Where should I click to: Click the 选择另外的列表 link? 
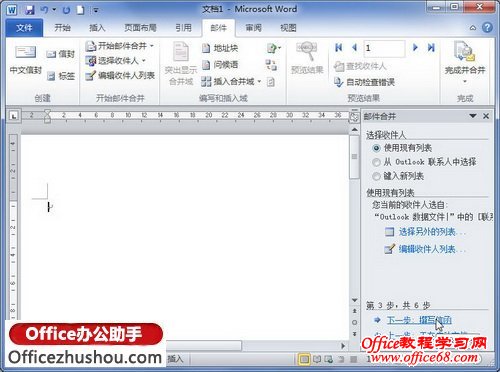click(426, 232)
